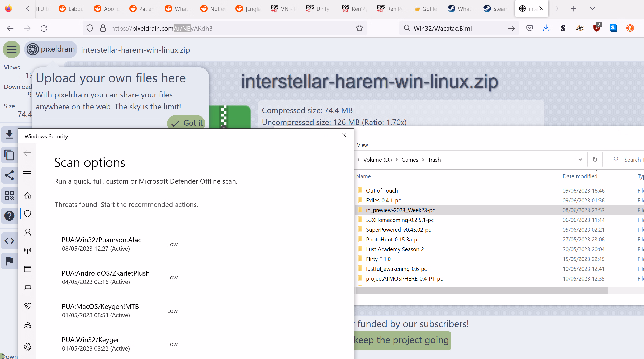Open the Skype extension icon in Firefox toolbar
The height and width of the screenshot is (359, 644).
[613, 28]
